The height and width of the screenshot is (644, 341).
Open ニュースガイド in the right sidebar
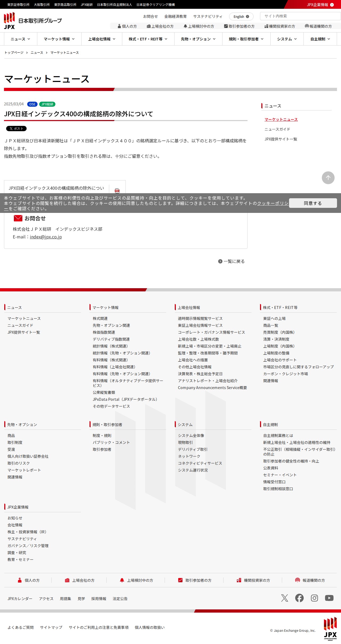[x=277, y=129]
